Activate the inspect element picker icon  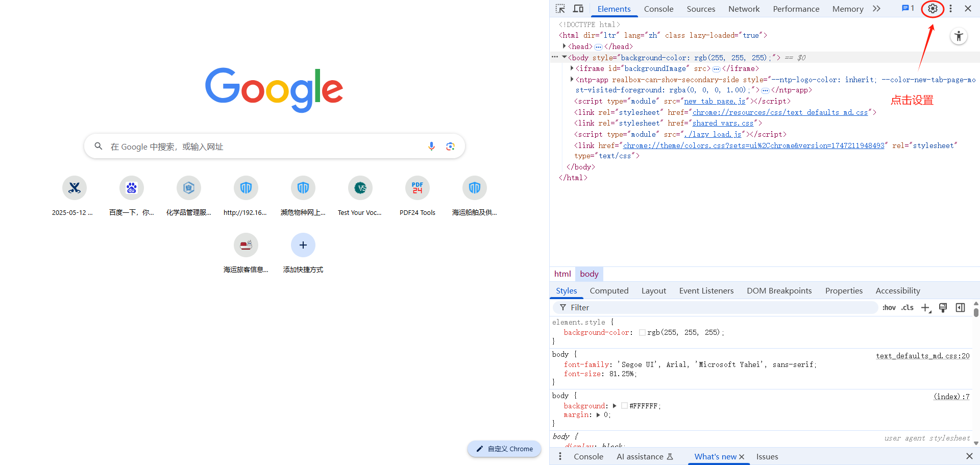(560, 9)
